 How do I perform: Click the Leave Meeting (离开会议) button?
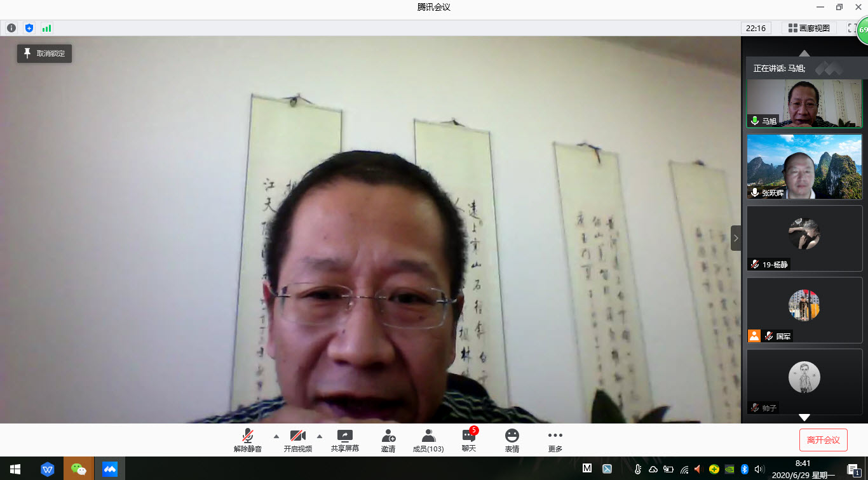coord(823,440)
